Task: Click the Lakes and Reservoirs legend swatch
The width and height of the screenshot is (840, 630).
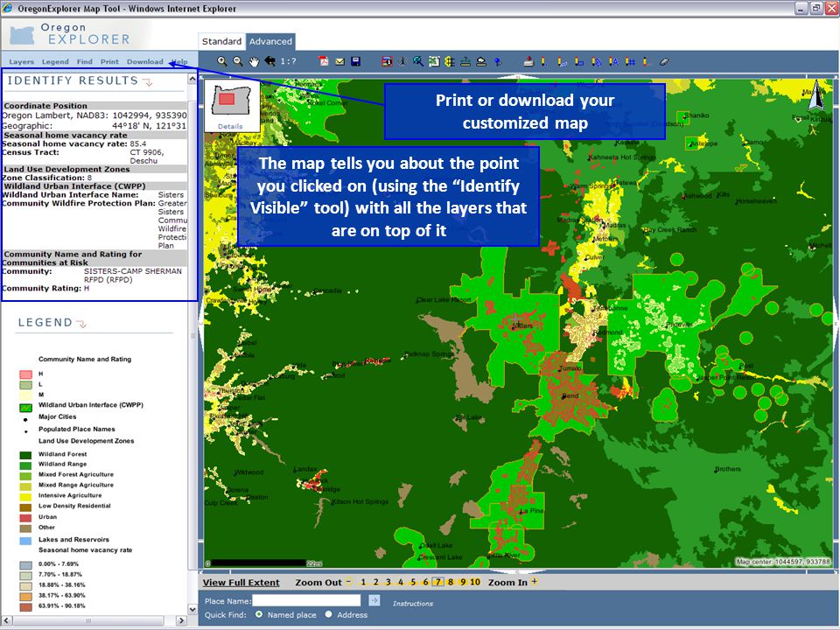Action: [x=25, y=541]
